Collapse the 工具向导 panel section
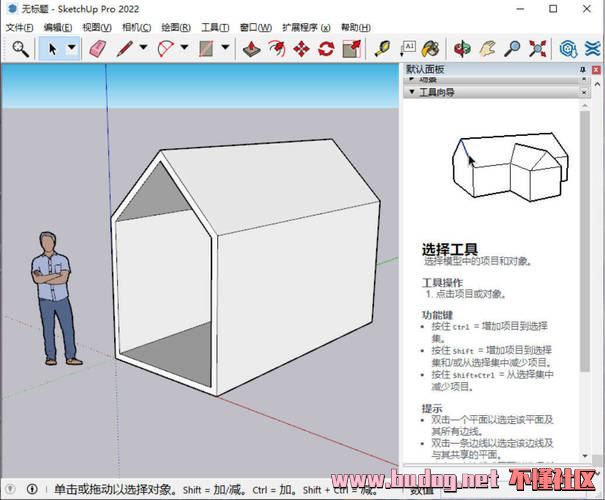This screenshot has width=605, height=500. 410,92
